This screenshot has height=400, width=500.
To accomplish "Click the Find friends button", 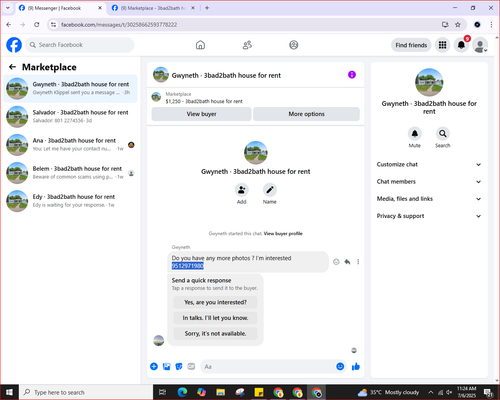I will [x=411, y=45].
